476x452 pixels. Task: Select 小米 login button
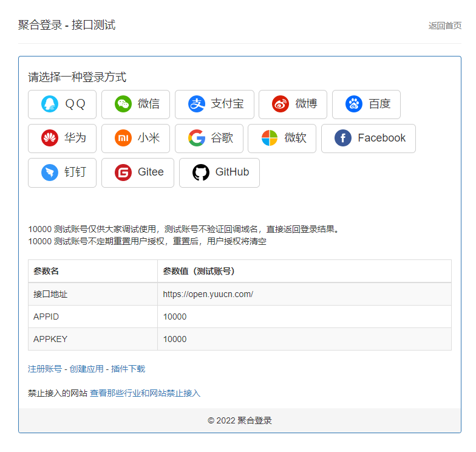(x=136, y=139)
